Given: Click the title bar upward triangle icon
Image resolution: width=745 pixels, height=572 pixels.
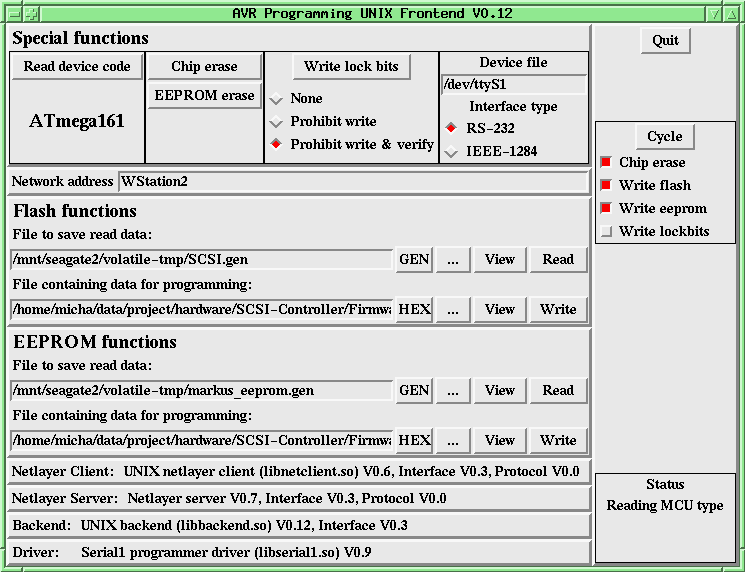Looking at the screenshot, I should click(731, 14).
